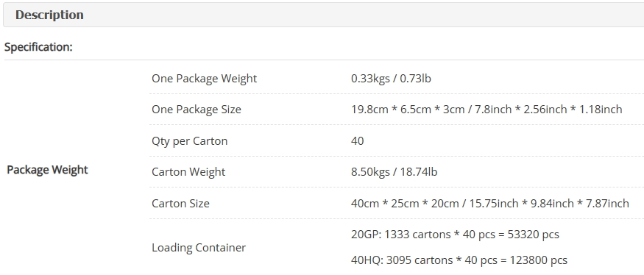Select the Carton Weight label
The height and width of the screenshot is (275, 644).
[x=188, y=172]
